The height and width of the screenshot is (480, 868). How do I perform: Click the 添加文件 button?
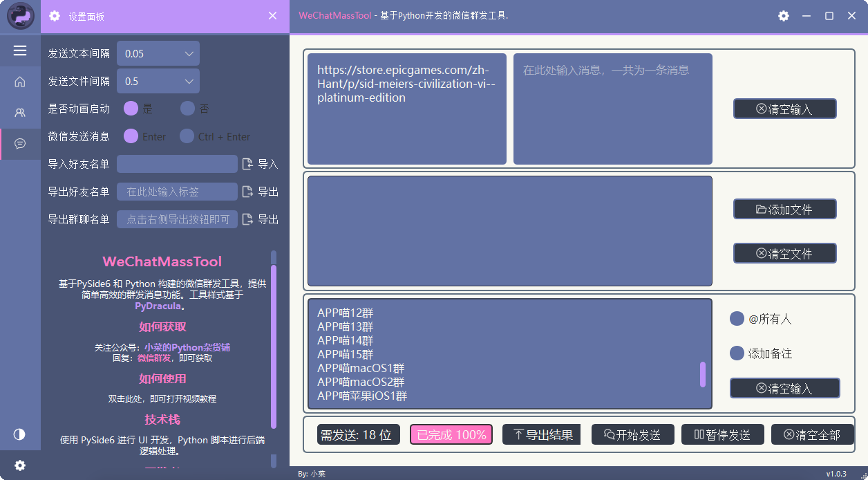coord(785,209)
